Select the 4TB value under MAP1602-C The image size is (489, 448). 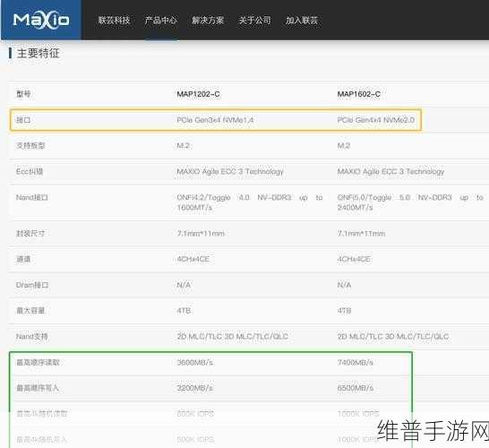pos(345,311)
